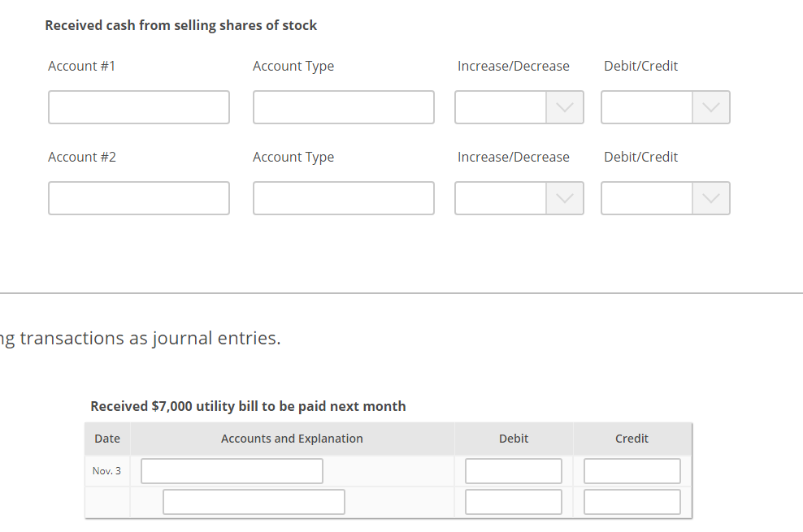Click the Account #1 name input field
The width and height of the screenshot is (803, 532).
[x=138, y=107]
